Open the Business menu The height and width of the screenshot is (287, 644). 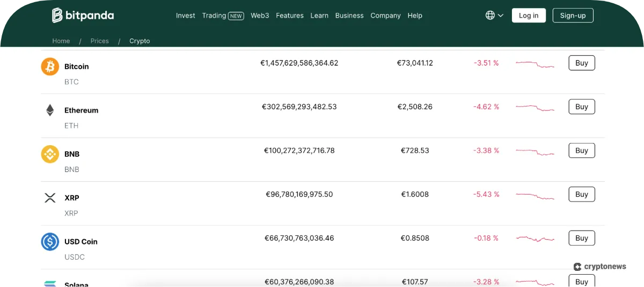pyautogui.click(x=349, y=16)
